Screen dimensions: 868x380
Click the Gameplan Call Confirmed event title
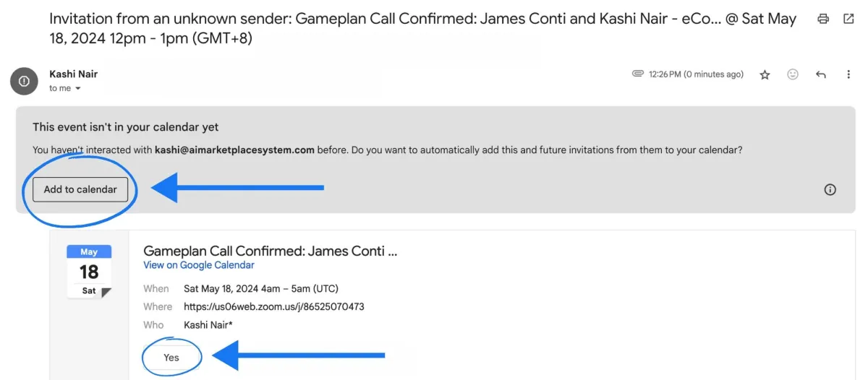[x=271, y=251]
